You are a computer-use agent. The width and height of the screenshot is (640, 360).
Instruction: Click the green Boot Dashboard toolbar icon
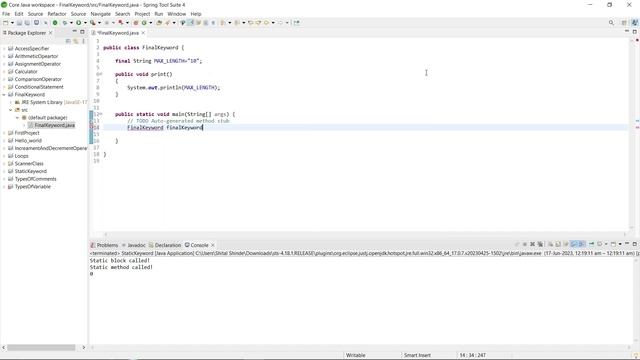[55, 23]
